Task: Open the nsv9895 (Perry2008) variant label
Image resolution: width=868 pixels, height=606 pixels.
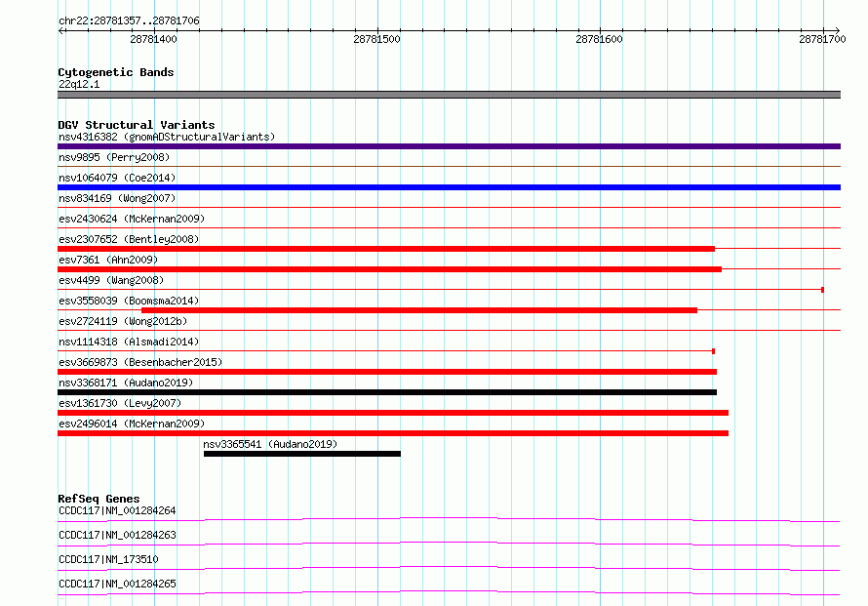Action: (114, 157)
